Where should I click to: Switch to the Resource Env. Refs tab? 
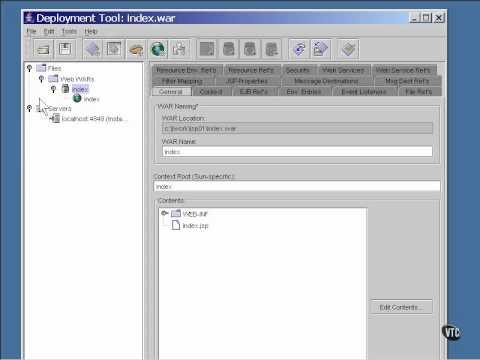187,70
